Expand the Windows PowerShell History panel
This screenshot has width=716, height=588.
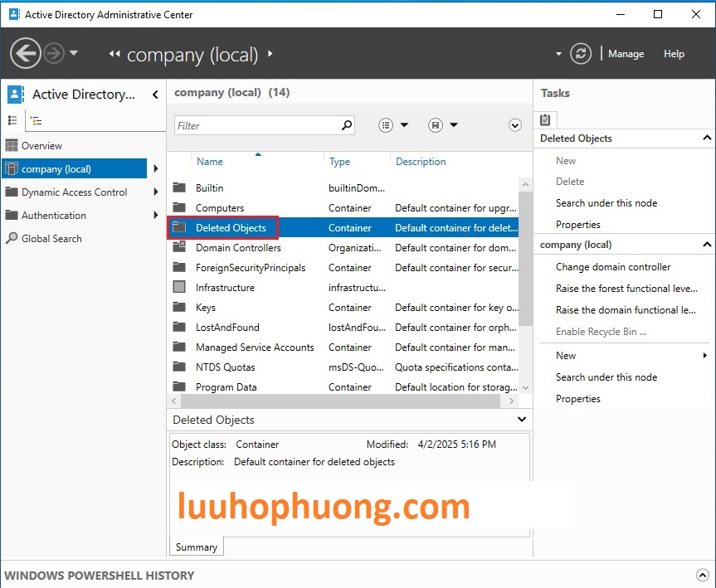pos(703,575)
